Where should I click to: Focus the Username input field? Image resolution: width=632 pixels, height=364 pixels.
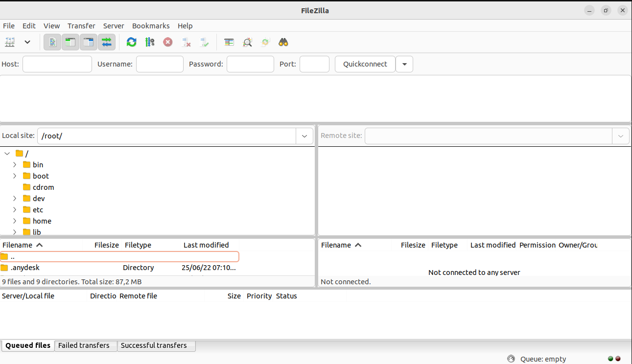[x=160, y=64]
